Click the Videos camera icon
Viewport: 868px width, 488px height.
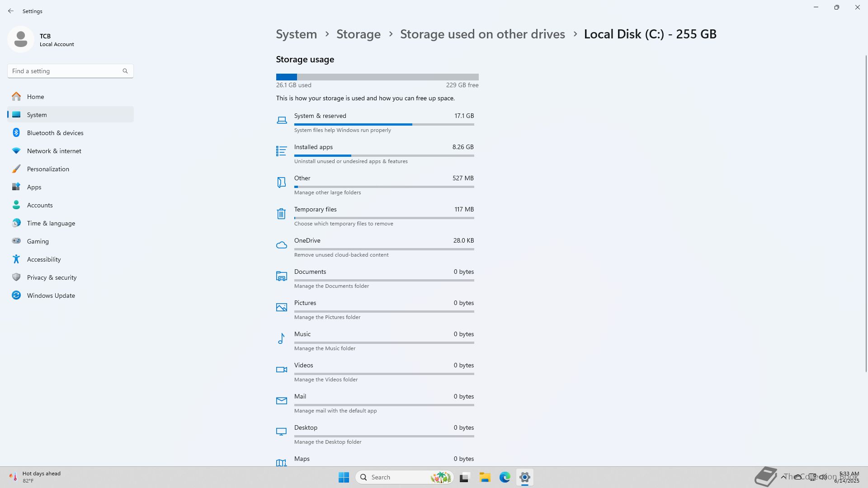pyautogui.click(x=281, y=370)
